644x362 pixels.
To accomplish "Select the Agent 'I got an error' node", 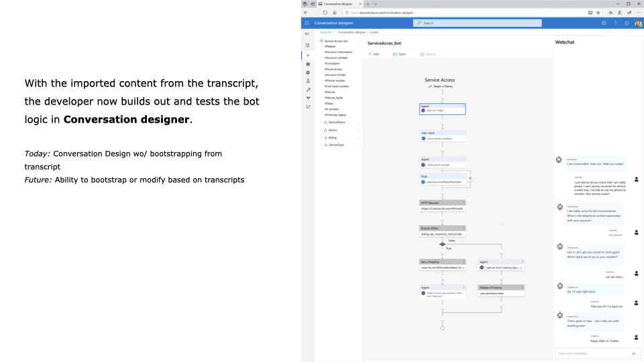I will point(501,265).
